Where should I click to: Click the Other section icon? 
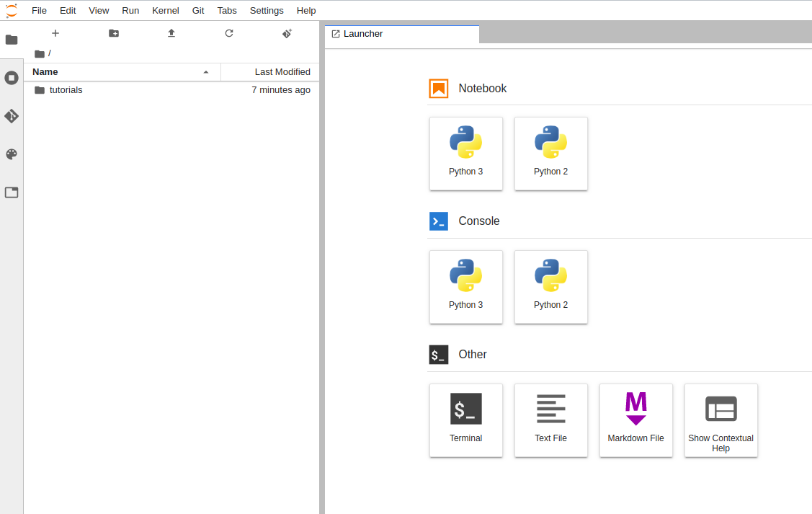439,355
